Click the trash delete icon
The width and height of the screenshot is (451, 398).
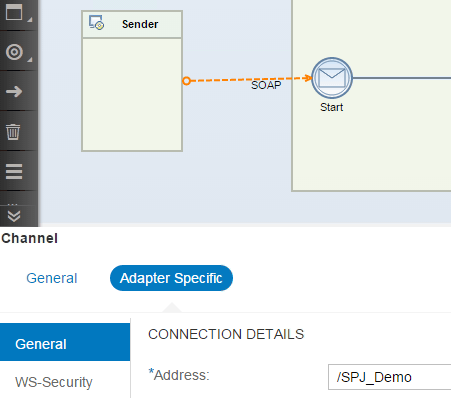[13, 132]
